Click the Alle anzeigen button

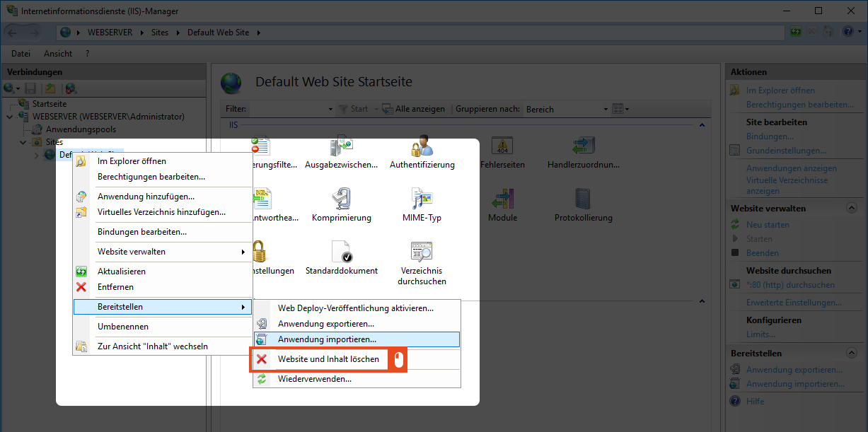point(415,109)
